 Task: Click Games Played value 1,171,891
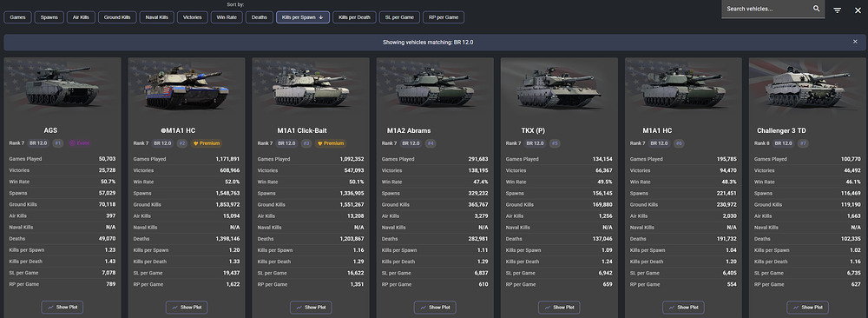(x=227, y=159)
